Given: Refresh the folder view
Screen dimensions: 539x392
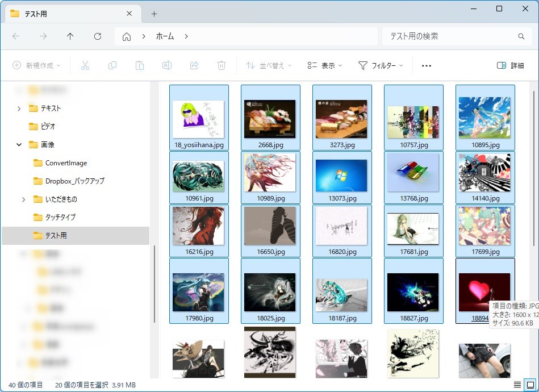Looking at the screenshot, I should [98, 36].
